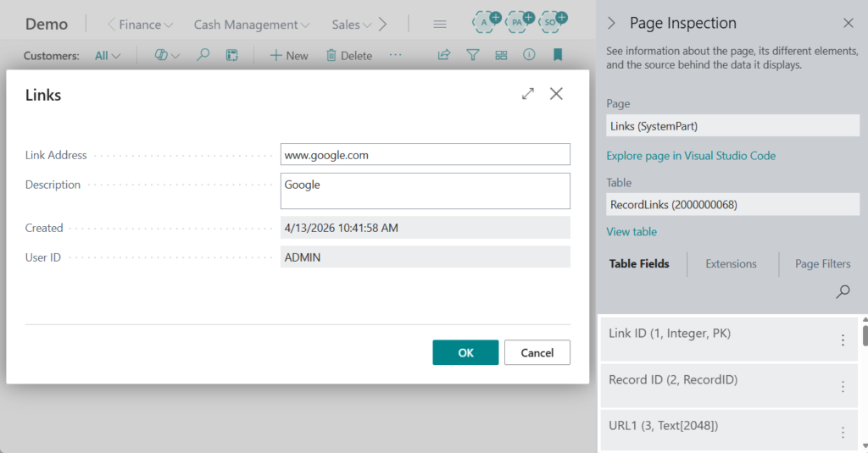Image resolution: width=868 pixels, height=453 pixels.
Task: Expand the Links dialog to full screen
Action: (528, 94)
